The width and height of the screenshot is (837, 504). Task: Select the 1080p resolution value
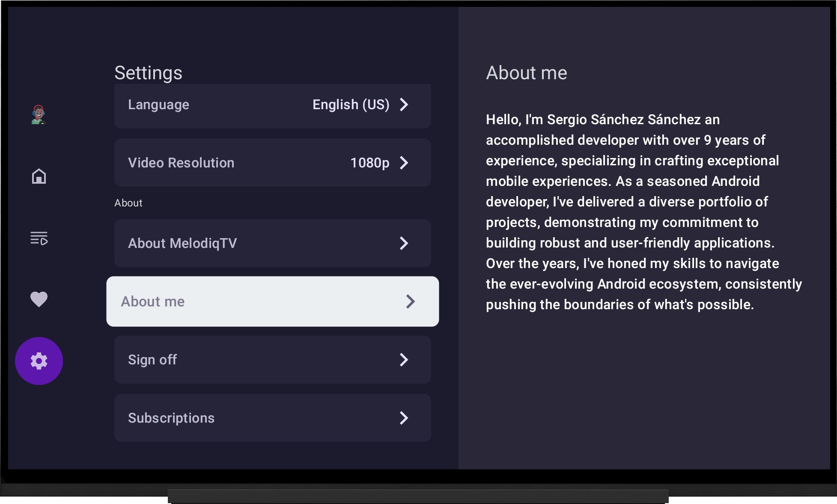coord(370,163)
